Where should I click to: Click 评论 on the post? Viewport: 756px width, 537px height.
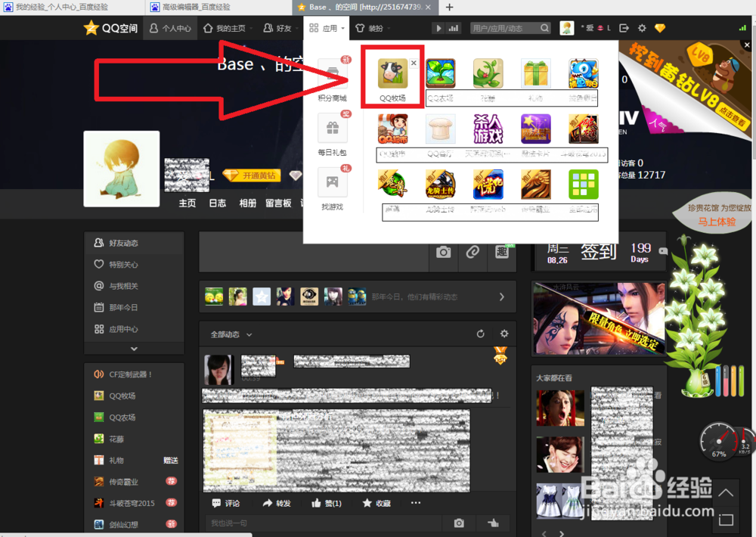tap(225, 503)
